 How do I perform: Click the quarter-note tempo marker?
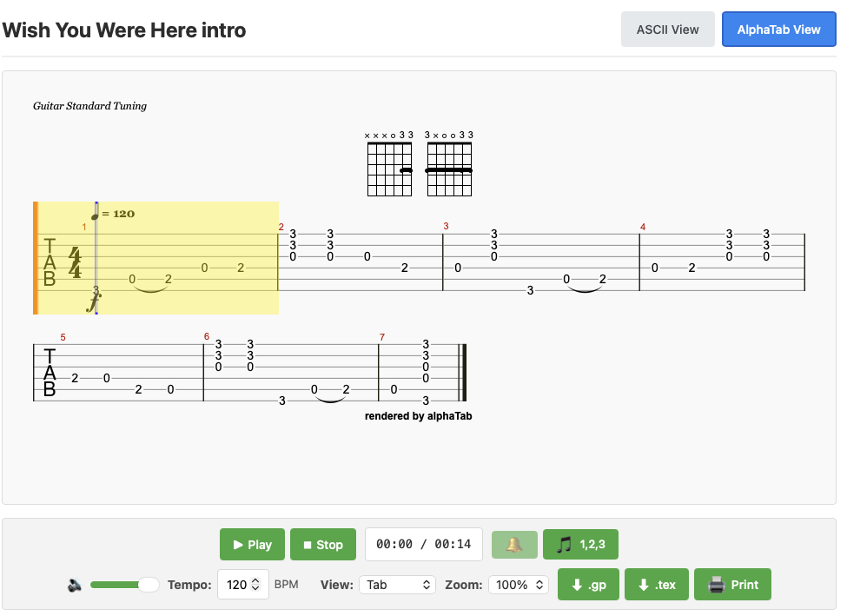pos(96,213)
